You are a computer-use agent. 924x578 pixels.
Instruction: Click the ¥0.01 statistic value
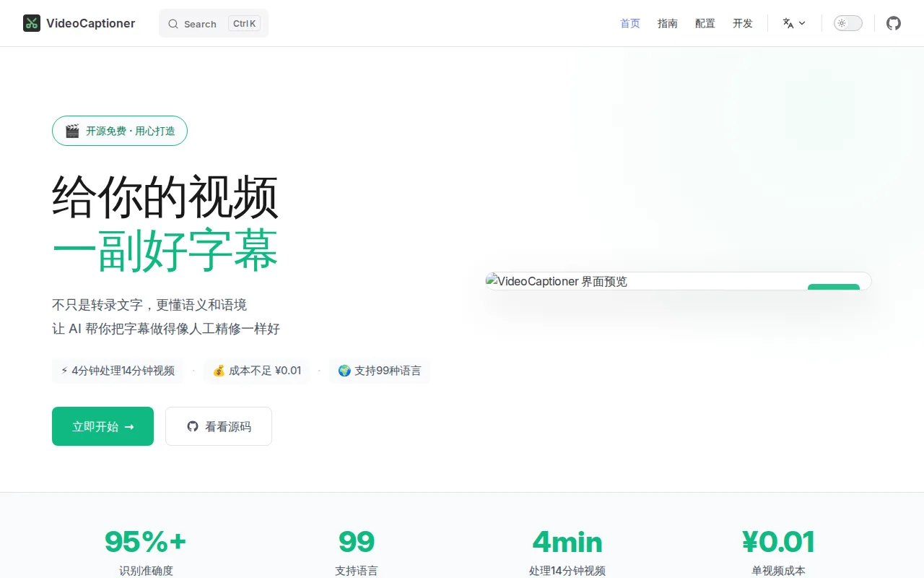click(778, 542)
